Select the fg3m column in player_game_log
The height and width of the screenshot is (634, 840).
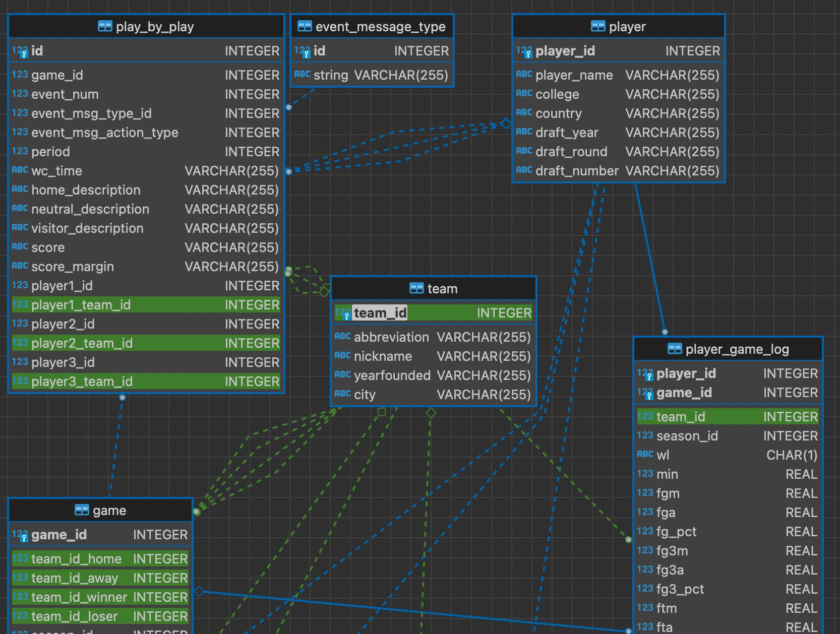[x=728, y=551]
